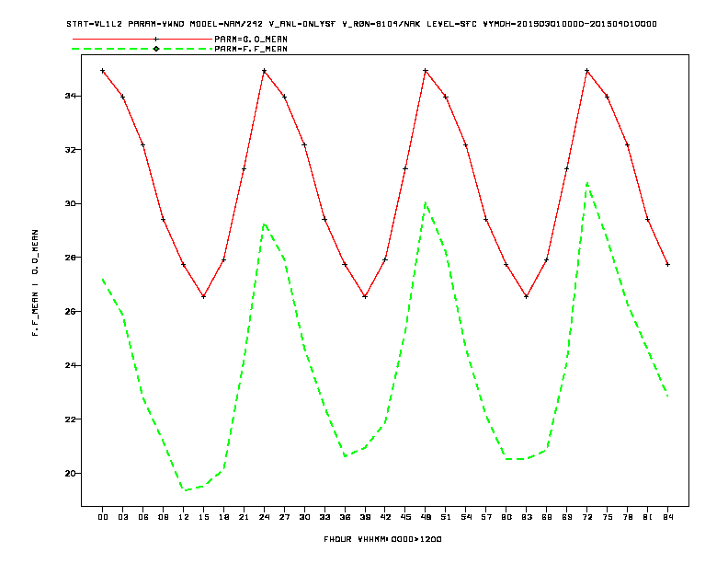Click the x-axis tick label 51
Viewport: 728px width, 563px height.
[446, 517]
